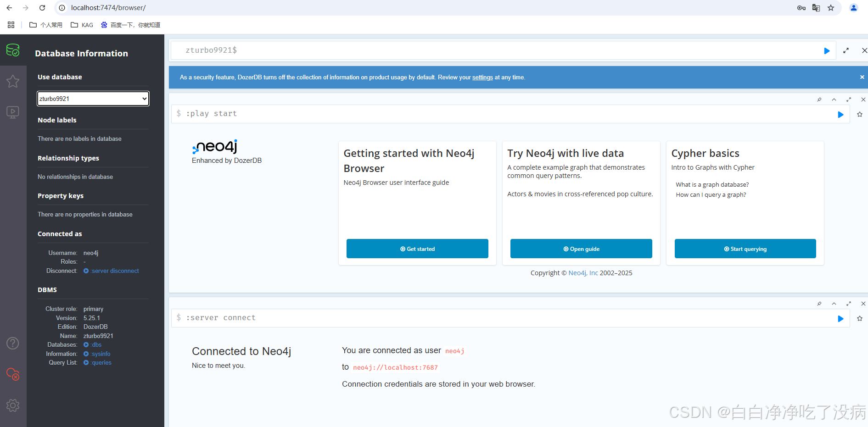
Task: Close the :play start frame
Action: (863, 100)
